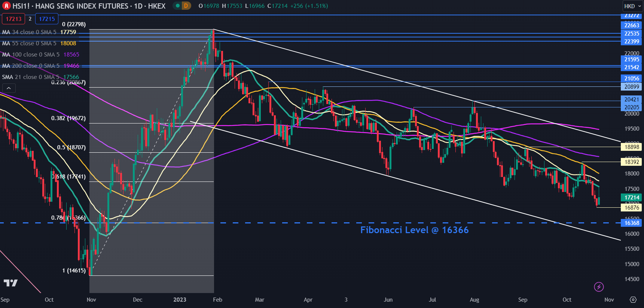Viewport: 644px width, 308px height.
Task: Select the MA 55 orange indicator value
Action: point(68,43)
